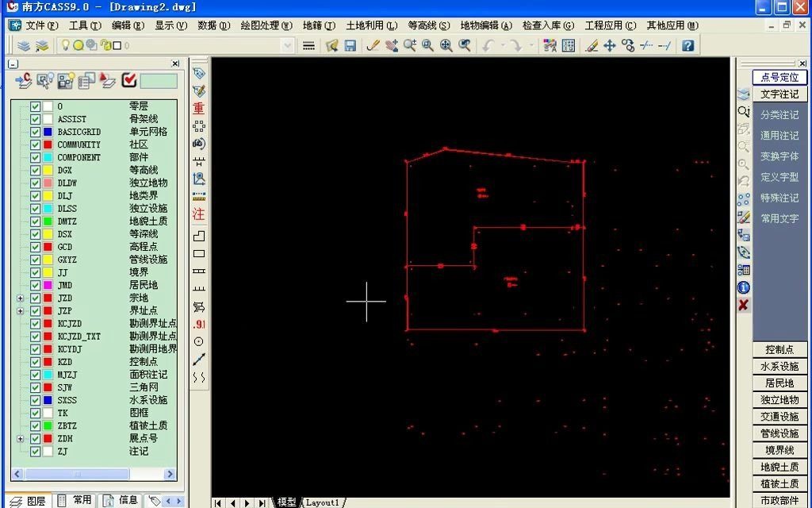
Task: Click the yellow color circle on the properties bar
Action: 79,44
